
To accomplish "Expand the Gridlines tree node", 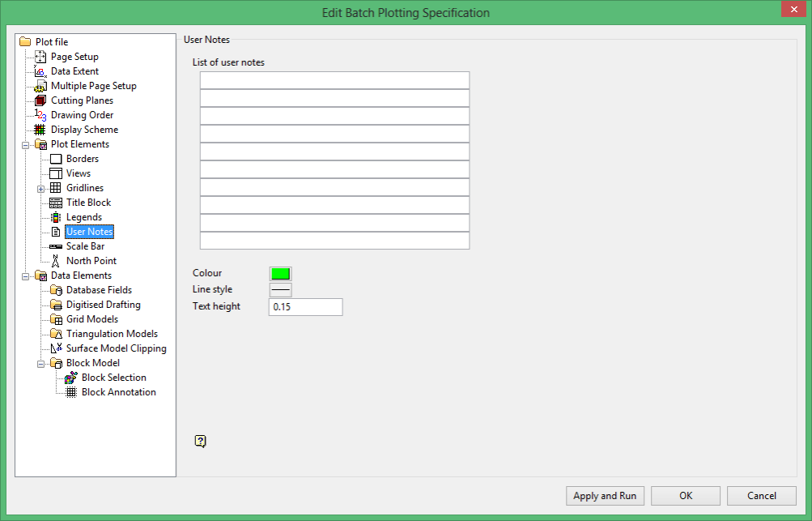I will pos(41,189).
